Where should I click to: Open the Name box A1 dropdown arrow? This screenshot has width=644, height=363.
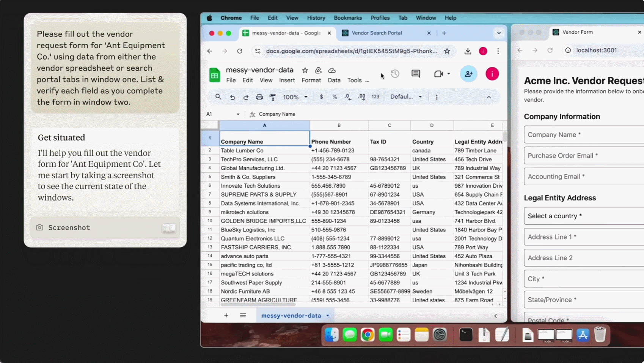(238, 114)
